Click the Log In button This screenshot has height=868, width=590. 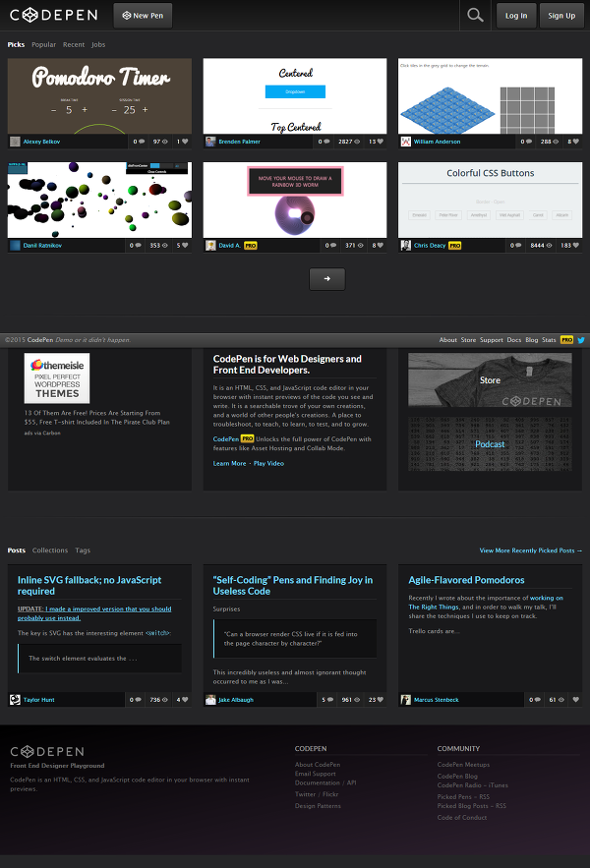pyautogui.click(x=516, y=16)
